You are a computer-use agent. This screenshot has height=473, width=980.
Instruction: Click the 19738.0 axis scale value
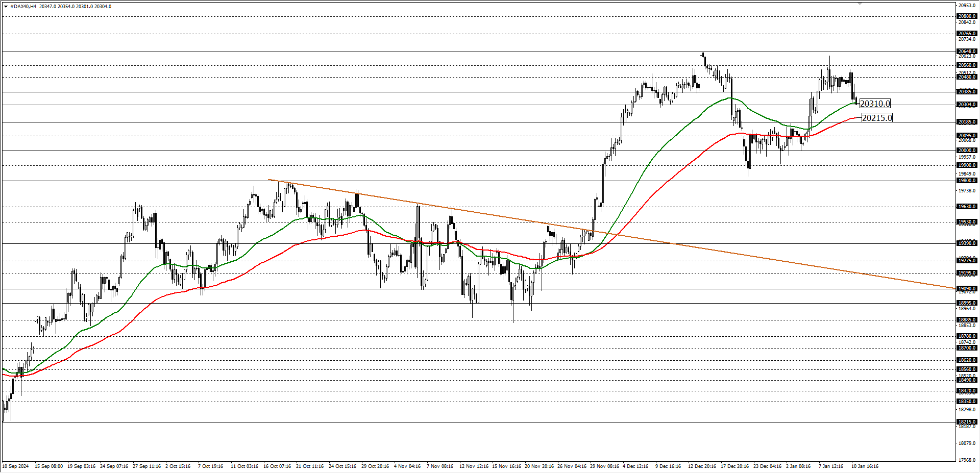click(x=967, y=191)
